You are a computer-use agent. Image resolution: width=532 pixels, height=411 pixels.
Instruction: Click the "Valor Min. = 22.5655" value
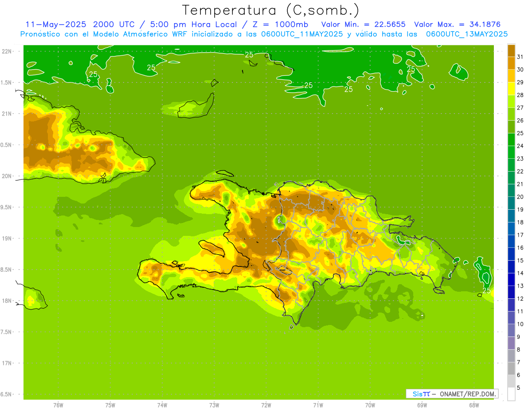[363, 24]
